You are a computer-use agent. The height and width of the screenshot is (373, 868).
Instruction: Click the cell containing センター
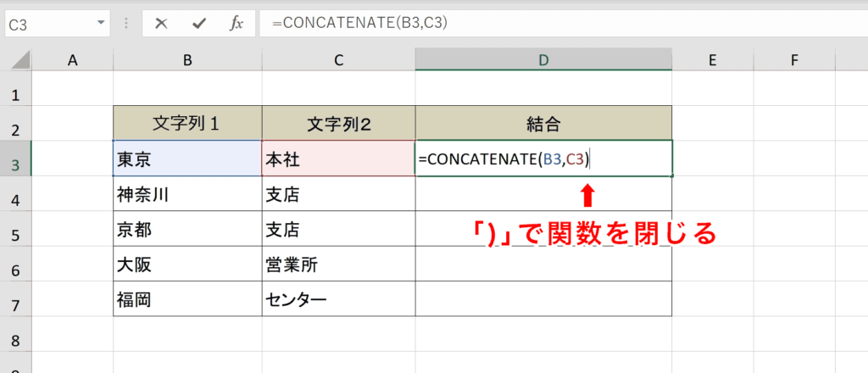click(338, 301)
